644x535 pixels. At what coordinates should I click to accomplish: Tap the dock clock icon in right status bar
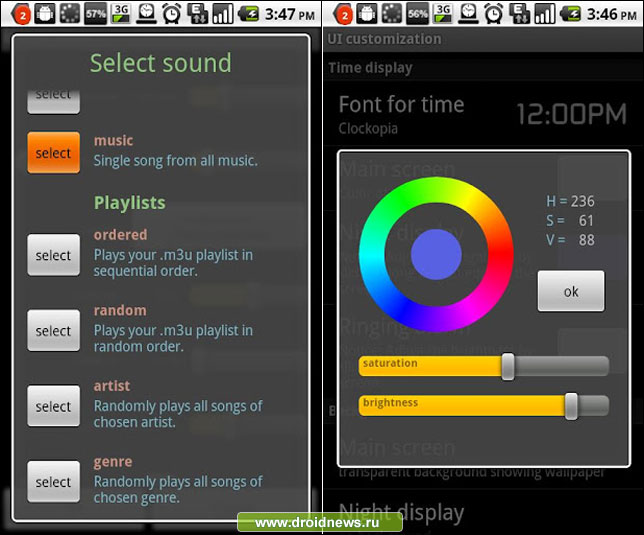click(468, 14)
